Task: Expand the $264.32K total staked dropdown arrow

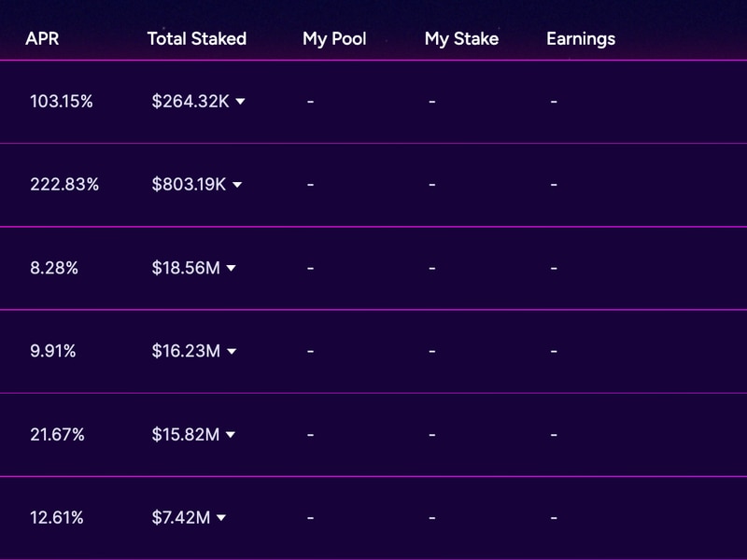Action: coord(240,102)
